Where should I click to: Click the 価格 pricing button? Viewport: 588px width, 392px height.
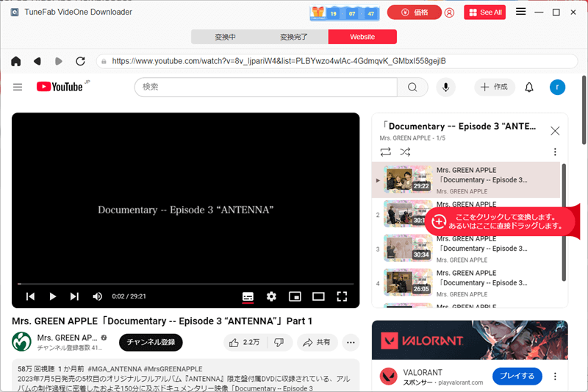click(415, 13)
